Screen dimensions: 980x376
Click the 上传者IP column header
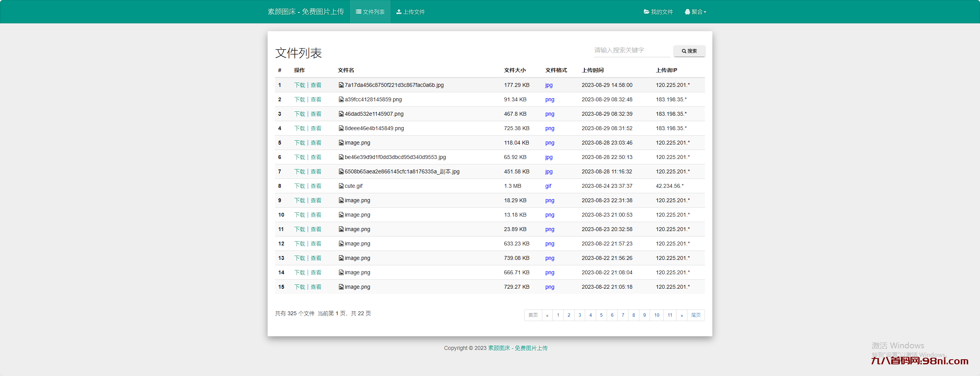(x=666, y=70)
